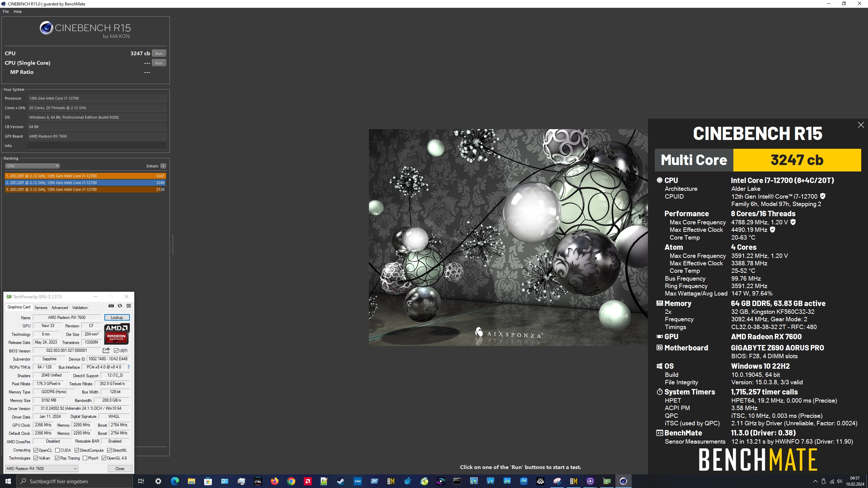Click the Bus Interface question mark
The width and height of the screenshot is (868, 488).
pos(129,367)
